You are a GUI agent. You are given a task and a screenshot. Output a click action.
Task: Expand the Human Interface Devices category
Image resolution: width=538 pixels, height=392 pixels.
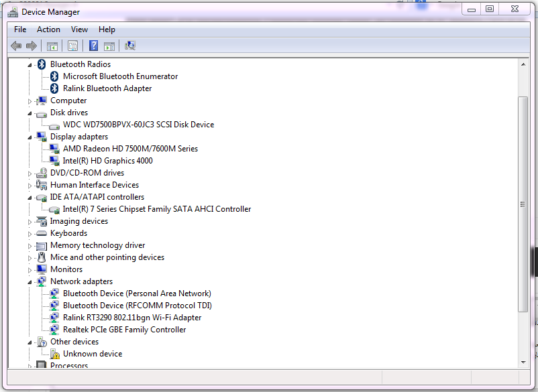30,186
